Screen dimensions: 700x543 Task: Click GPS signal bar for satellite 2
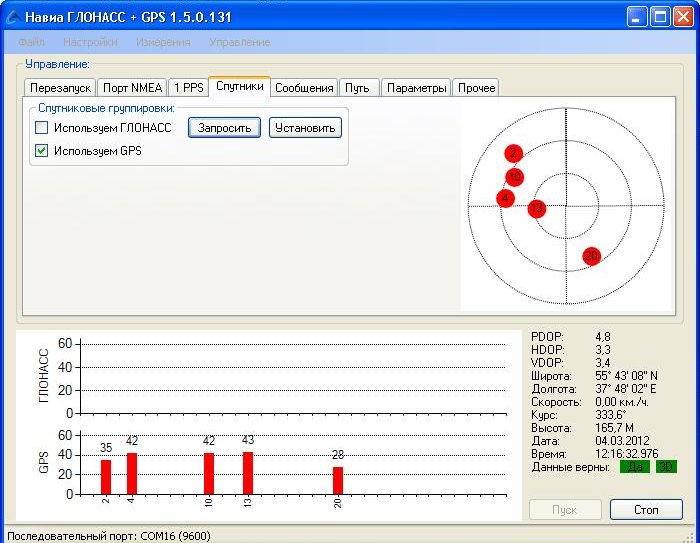point(106,477)
